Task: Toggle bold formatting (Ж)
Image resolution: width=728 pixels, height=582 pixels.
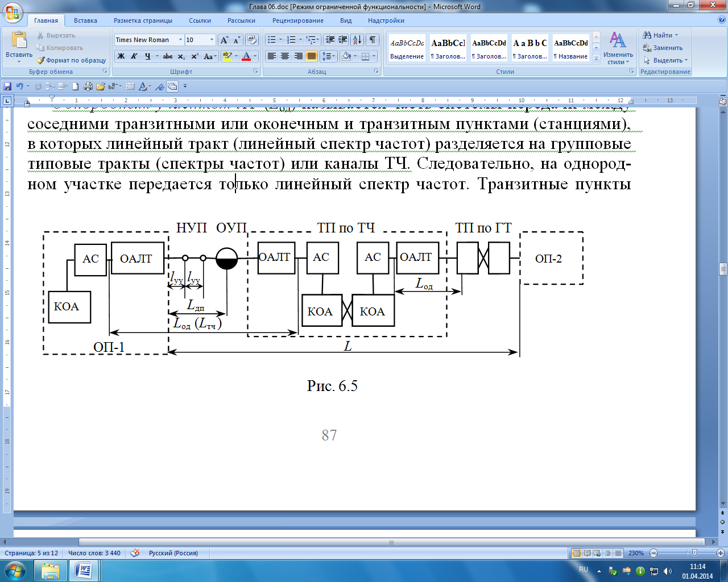Action: [x=121, y=56]
